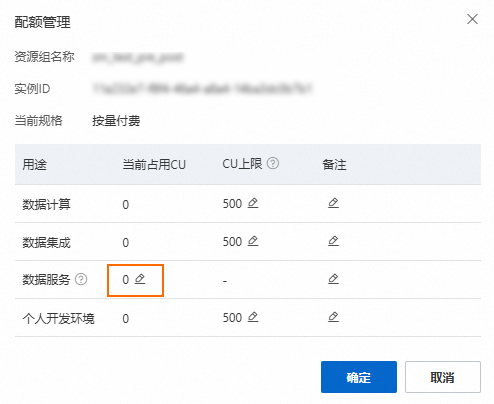Image resolution: width=494 pixels, height=404 pixels.
Task: Open help tooltip next to CU上限
Action: [273, 164]
